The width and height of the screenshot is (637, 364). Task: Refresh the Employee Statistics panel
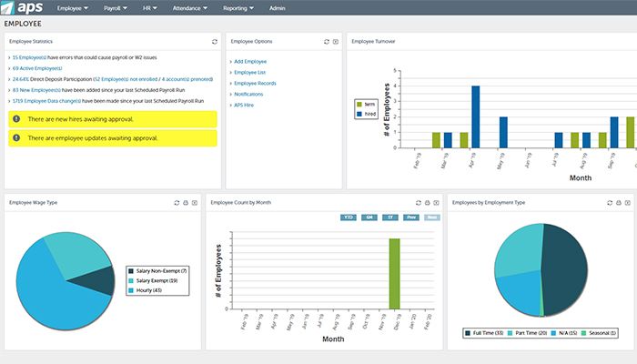(x=215, y=42)
